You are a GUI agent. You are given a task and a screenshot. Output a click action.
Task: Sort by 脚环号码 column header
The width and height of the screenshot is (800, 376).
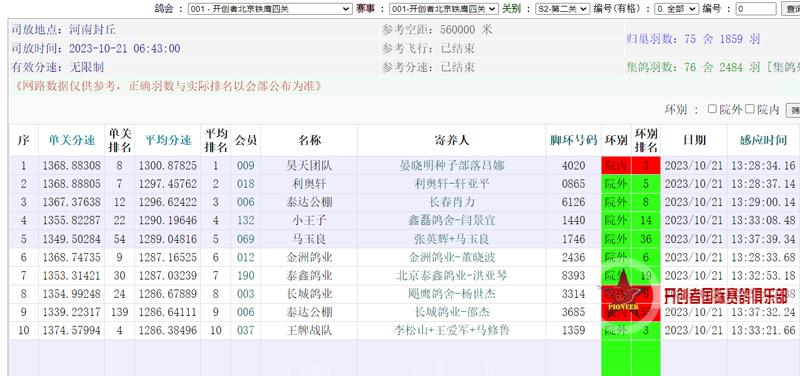(573, 140)
